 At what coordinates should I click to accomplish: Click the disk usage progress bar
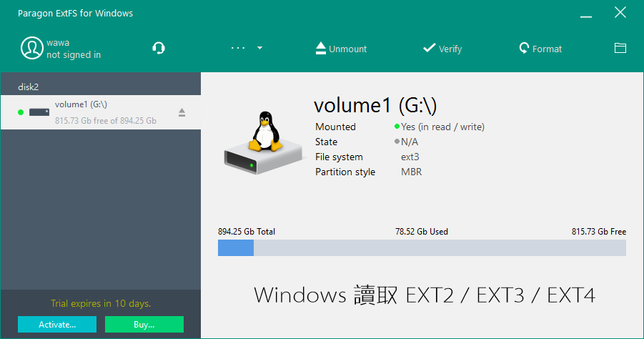click(x=422, y=247)
